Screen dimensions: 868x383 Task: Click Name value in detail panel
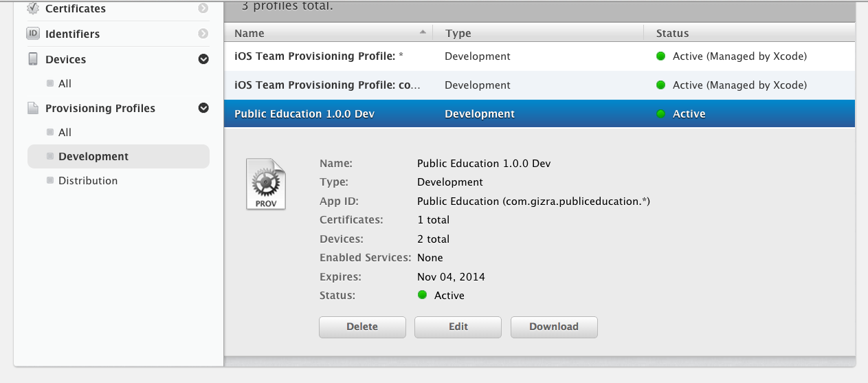[484, 164]
